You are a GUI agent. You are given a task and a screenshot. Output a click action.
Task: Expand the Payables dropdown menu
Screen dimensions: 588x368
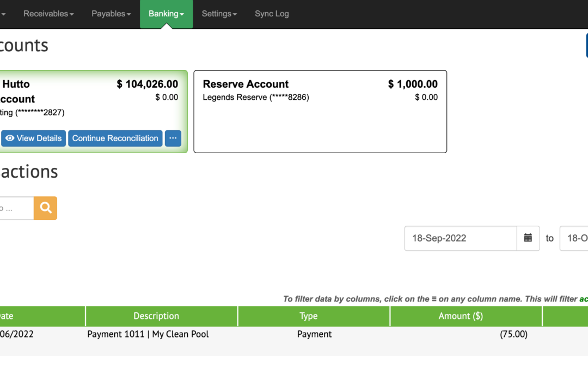(x=111, y=14)
